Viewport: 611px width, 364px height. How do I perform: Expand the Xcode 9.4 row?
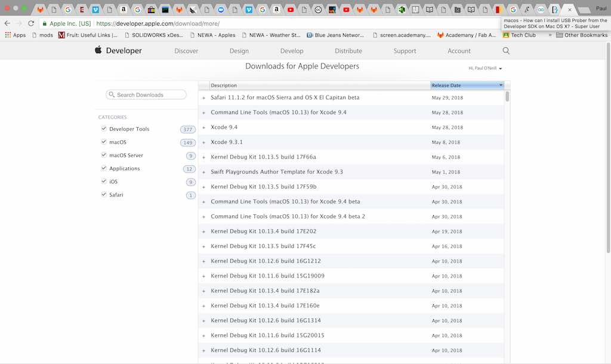pyautogui.click(x=203, y=128)
